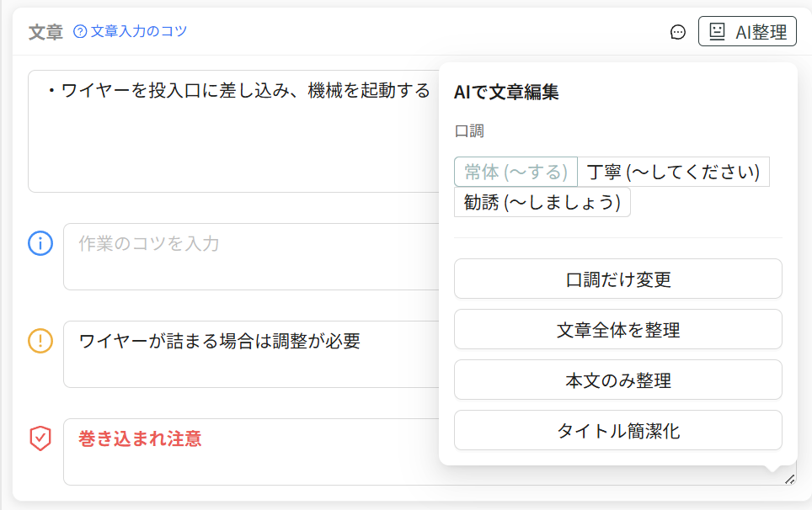Select the 丁寧 (〜してください) tone option
This screenshot has width=812, height=510.
point(673,172)
